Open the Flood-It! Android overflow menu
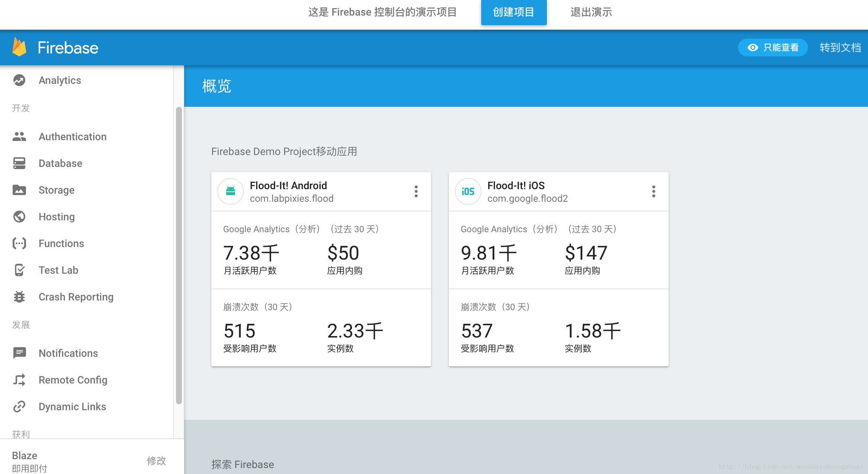The image size is (868, 474). pyautogui.click(x=416, y=191)
